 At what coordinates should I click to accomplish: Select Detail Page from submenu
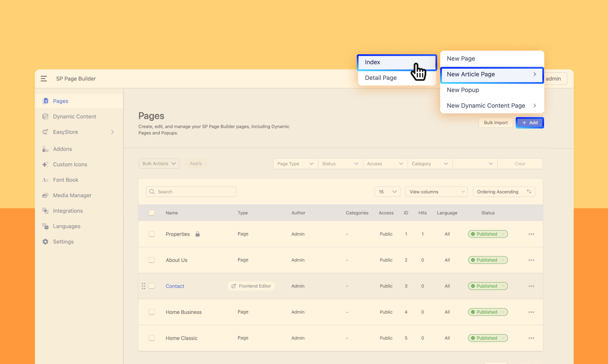[381, 78]
